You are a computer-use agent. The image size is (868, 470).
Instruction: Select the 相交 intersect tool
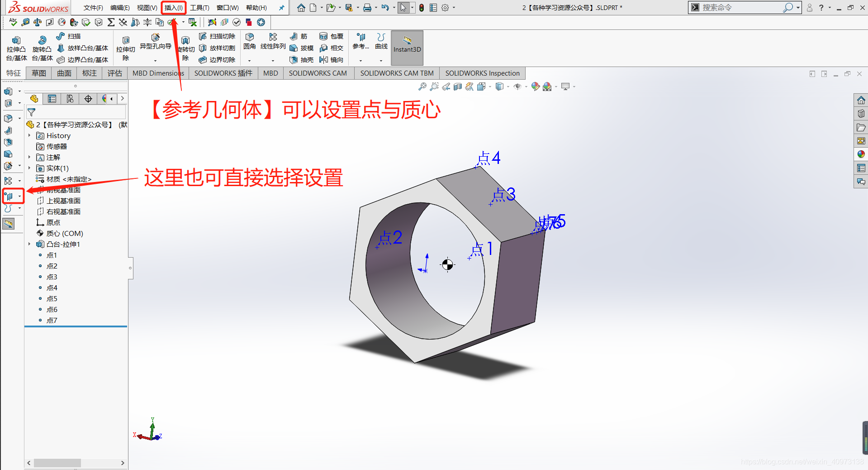[x=331, y=48]
